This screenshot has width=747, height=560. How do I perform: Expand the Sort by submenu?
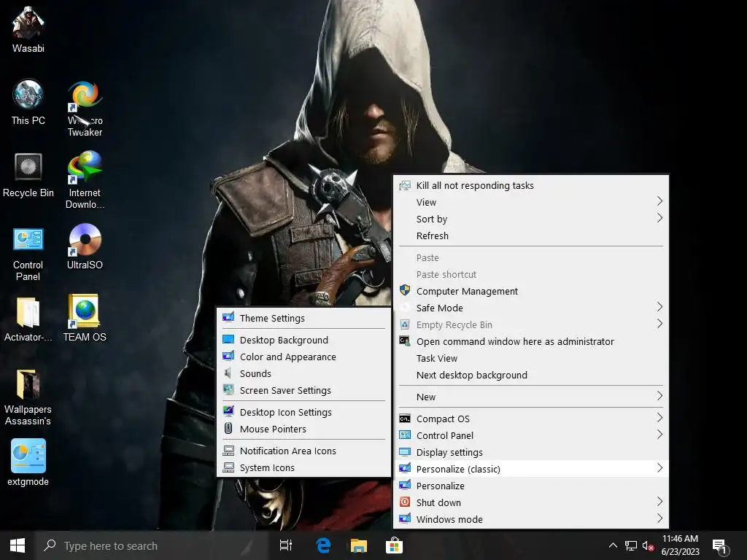pyautogui.click(x=531, y=219)
